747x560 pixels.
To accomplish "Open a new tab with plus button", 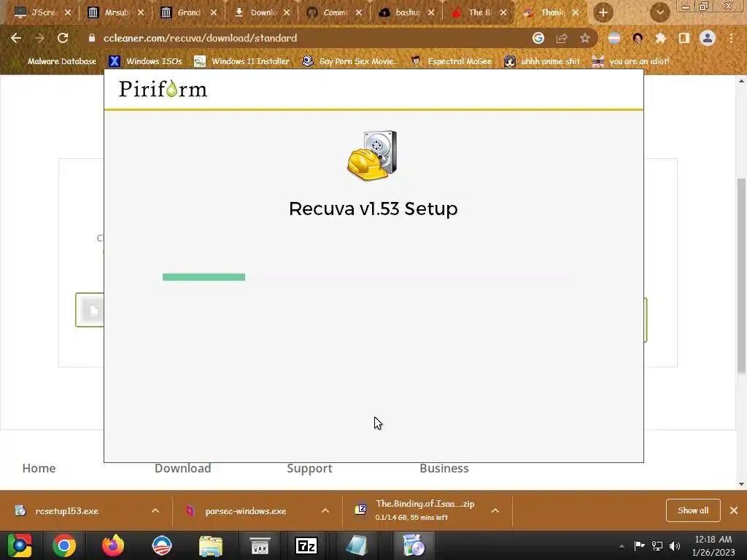I will pos(603,12).
